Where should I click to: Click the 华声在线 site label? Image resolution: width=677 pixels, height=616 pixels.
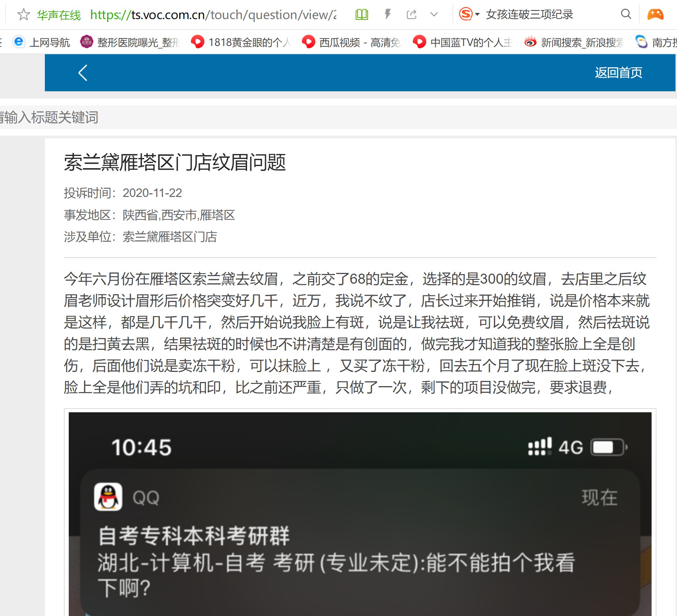[x=59, y=15]
